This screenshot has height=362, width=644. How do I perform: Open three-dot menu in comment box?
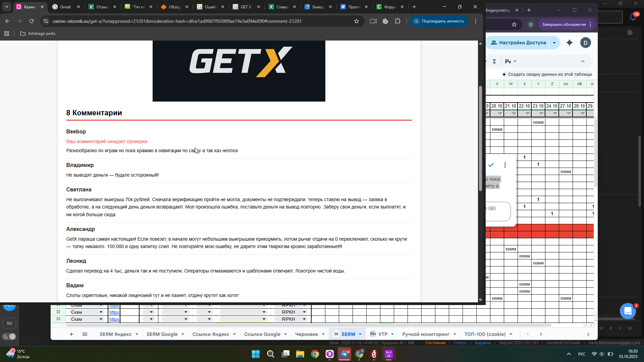point(505,165)
